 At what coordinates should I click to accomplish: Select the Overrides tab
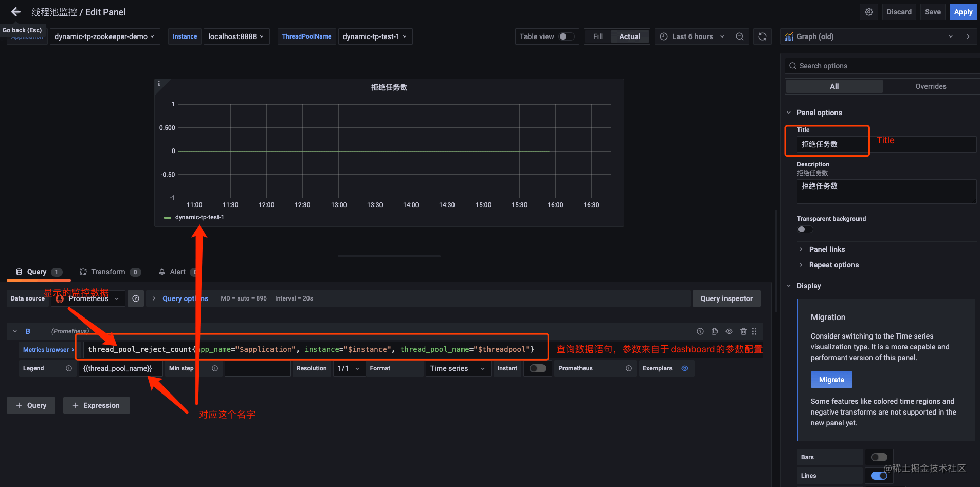pyautogui.click(x=931, y=86)
